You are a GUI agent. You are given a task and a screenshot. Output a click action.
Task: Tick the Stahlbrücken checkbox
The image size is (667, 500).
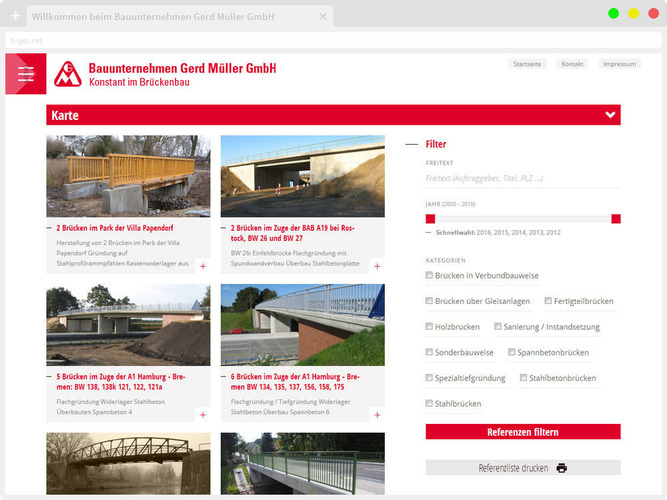click(430, 404)
